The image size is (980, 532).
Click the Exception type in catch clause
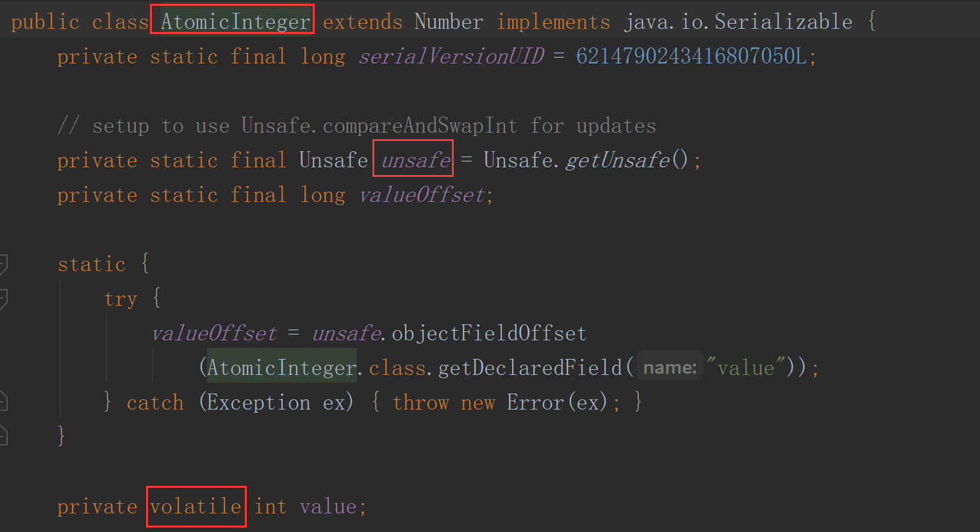point(258,403)
